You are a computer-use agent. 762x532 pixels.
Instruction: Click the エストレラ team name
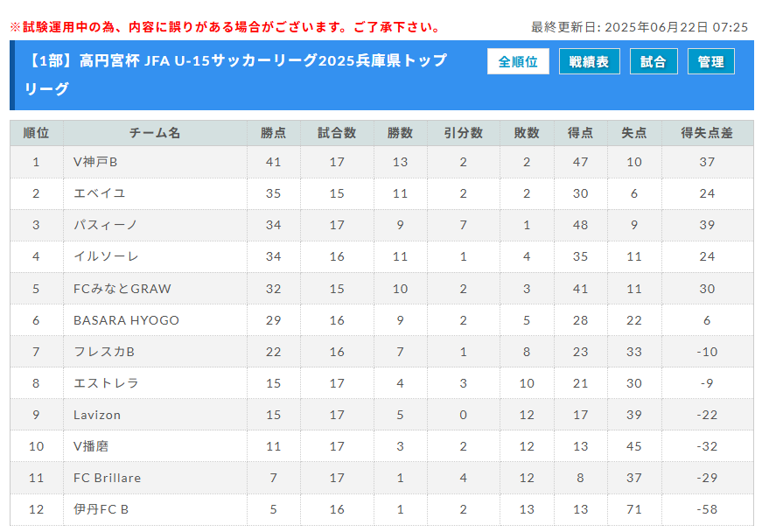point(106,383)
